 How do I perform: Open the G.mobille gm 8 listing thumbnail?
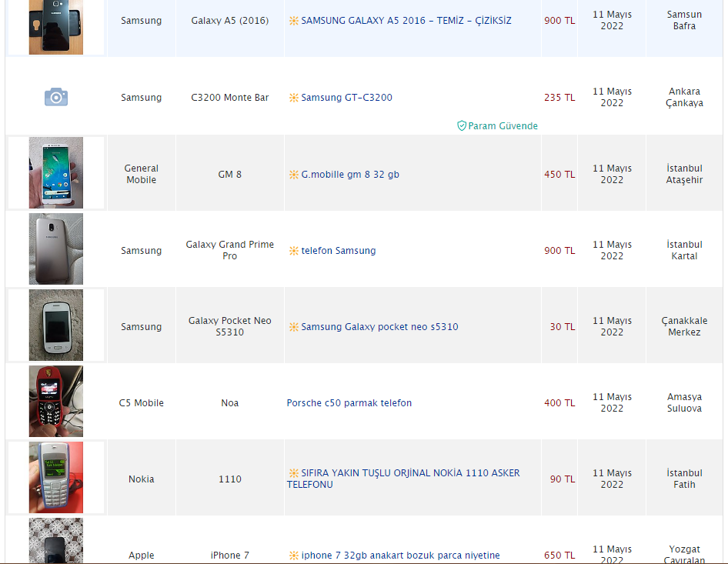(x=55, y=172)
